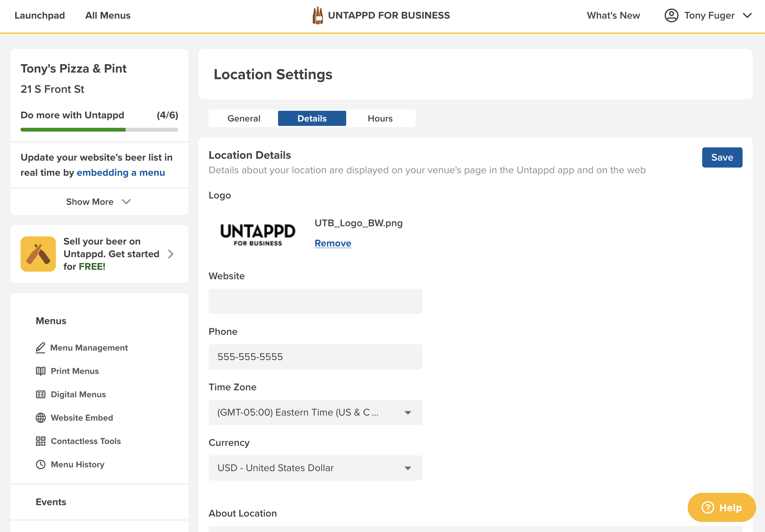Image resolution: width=765 pixels, height=532 pixels.
Task: Switch to the General tab
Action: pyautogui.click(x=244, y=118)
